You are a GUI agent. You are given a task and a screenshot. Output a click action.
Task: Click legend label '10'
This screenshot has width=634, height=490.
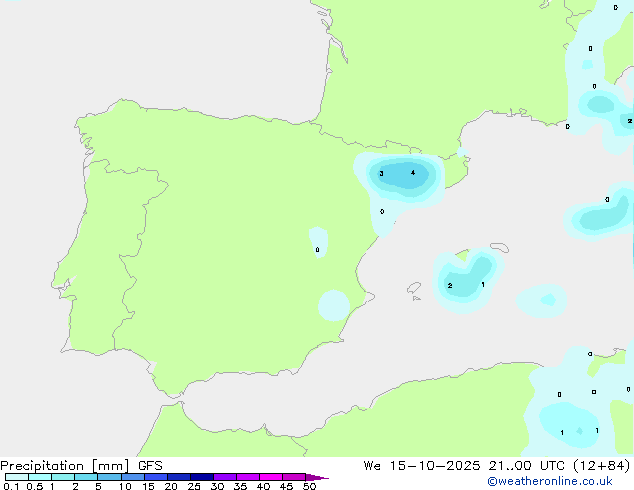click(125, 486)
